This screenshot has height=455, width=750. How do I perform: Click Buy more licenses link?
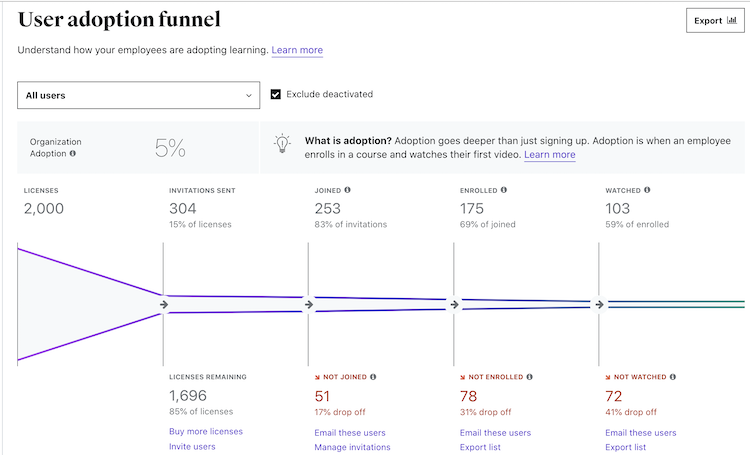tap(206, 432)
